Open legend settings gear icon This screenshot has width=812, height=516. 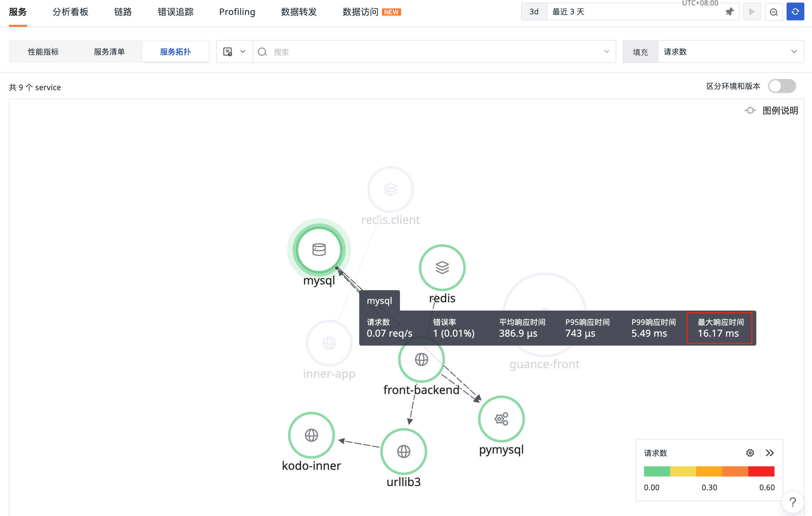coord(750,453)
